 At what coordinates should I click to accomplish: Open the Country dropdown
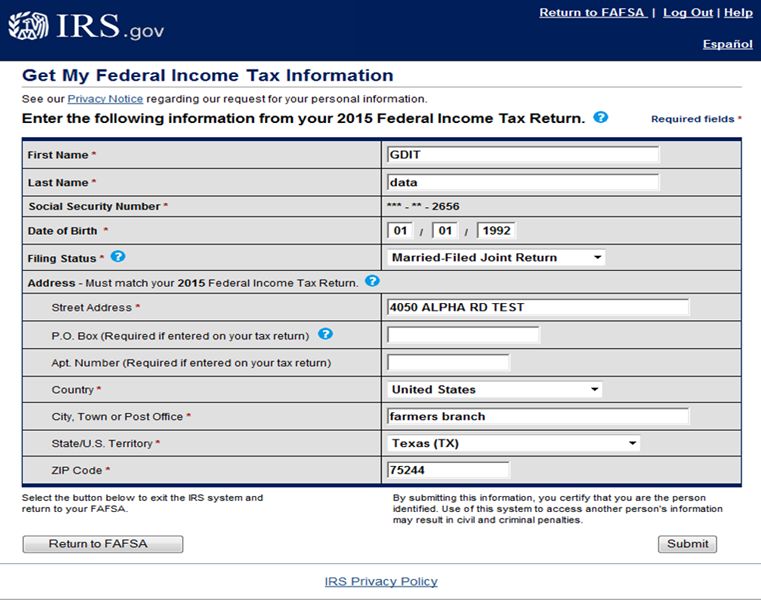pos(494,390)
